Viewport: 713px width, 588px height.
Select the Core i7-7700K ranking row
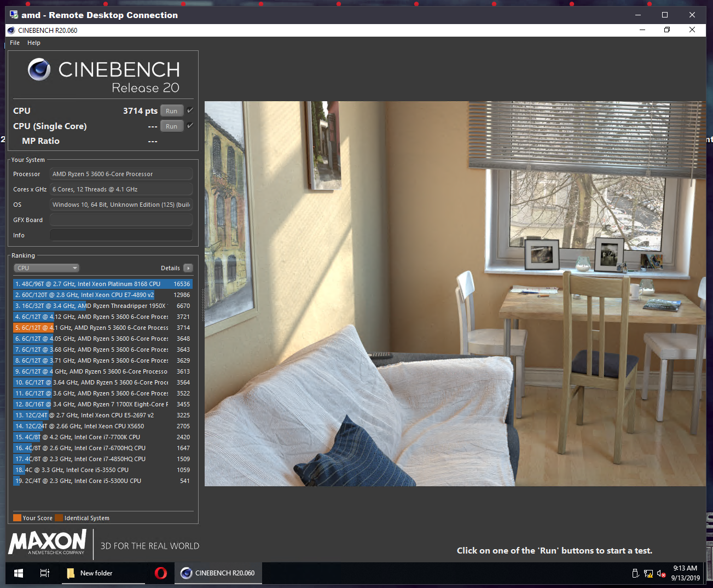[103, 437]
